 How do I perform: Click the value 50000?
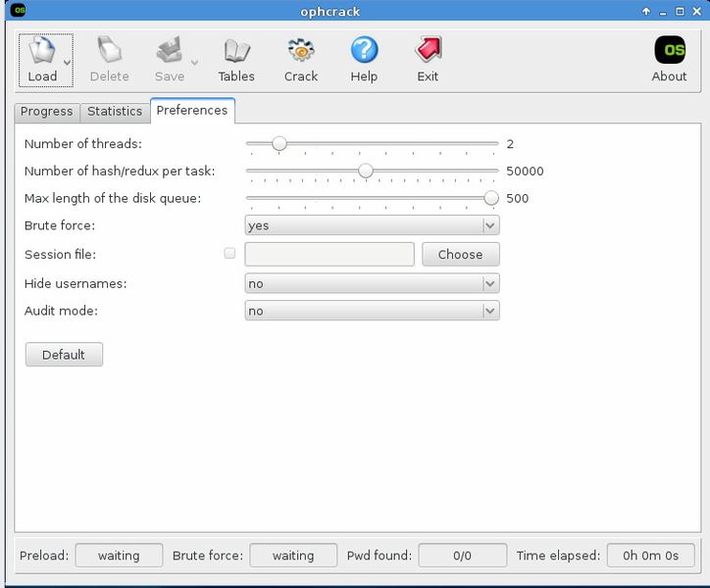525,171
